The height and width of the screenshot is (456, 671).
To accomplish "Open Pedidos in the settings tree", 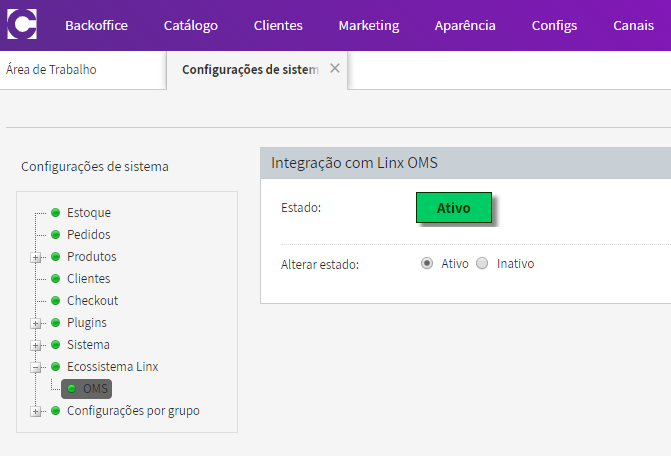I will pyautogui.click(x=89, y=234).
